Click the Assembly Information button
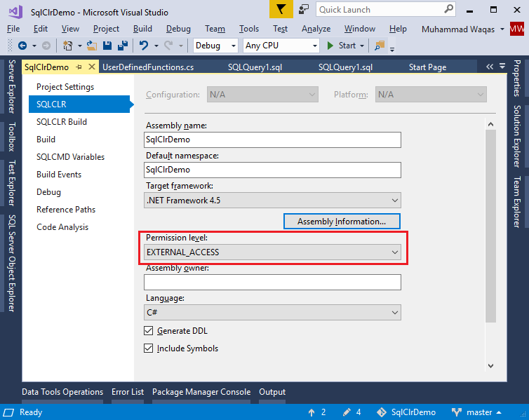The image size is (529, 420). point(342,222)
